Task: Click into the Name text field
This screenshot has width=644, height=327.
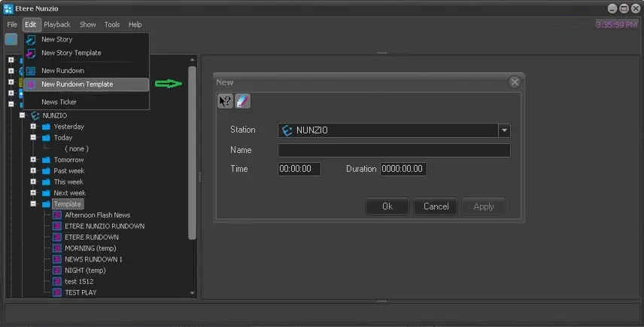Action: click(x=393, y=151)
